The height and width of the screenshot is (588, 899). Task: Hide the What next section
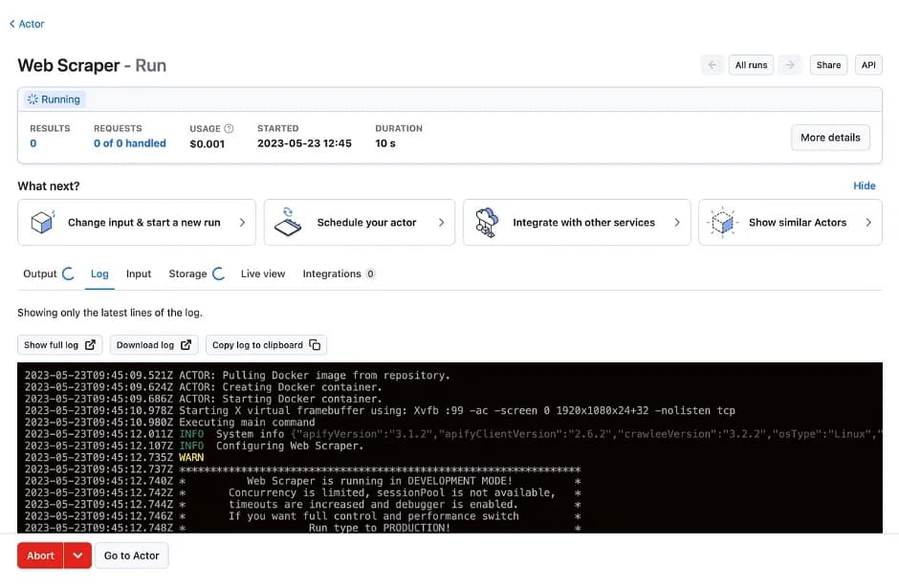(x=864, y=185)
